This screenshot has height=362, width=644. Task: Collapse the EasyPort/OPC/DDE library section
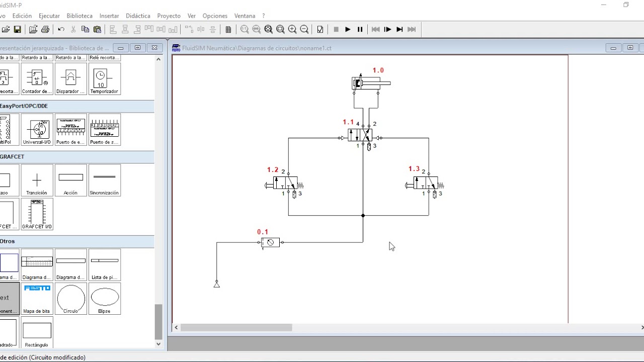pyautogui.click(x=77, y=106)
